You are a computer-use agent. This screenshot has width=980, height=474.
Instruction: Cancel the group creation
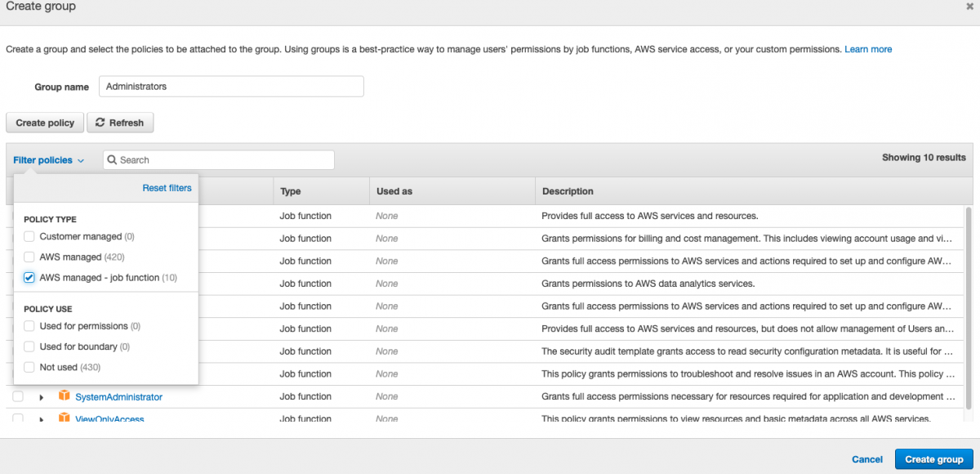(x=866, y=459)
